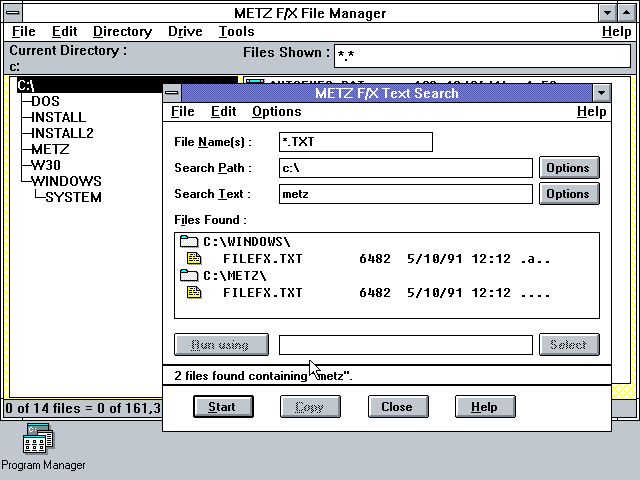Focus the Files Shown field in File Manager
Screen dimensions: 640x480
[482, 56]
